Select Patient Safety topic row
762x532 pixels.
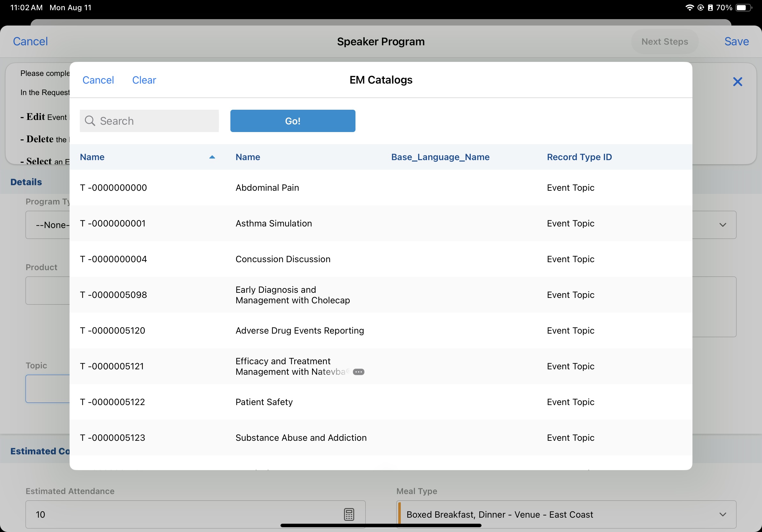(264, 402)
